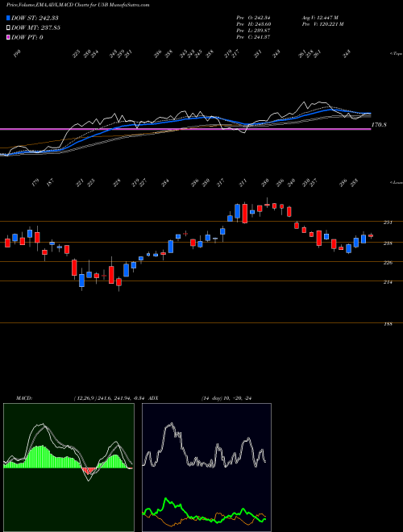Click inside the dark blue ADX panel
Viewport: 403px width, 532px height.
[206, 468]
